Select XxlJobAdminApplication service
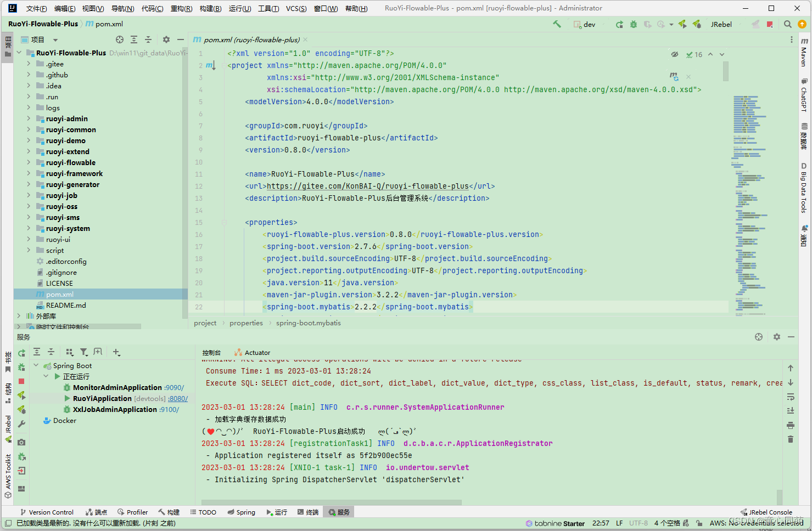The image size is (812, 531). [x=115, y=409]
